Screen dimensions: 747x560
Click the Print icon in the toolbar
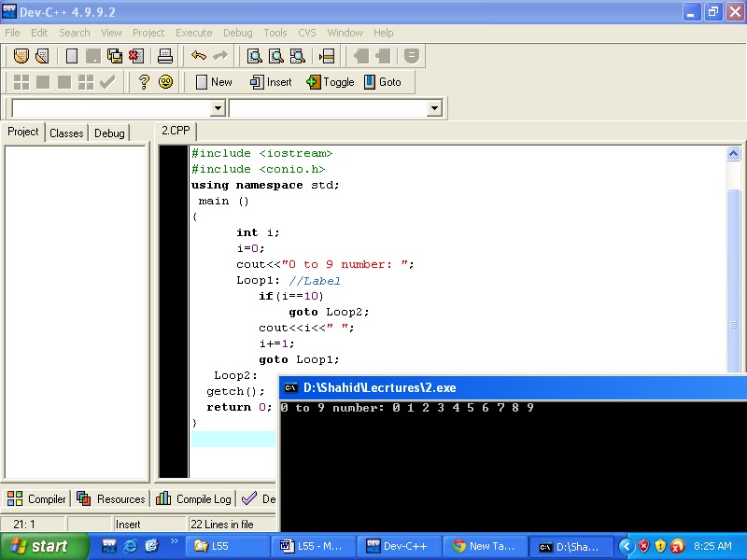(x=165, y=56)
